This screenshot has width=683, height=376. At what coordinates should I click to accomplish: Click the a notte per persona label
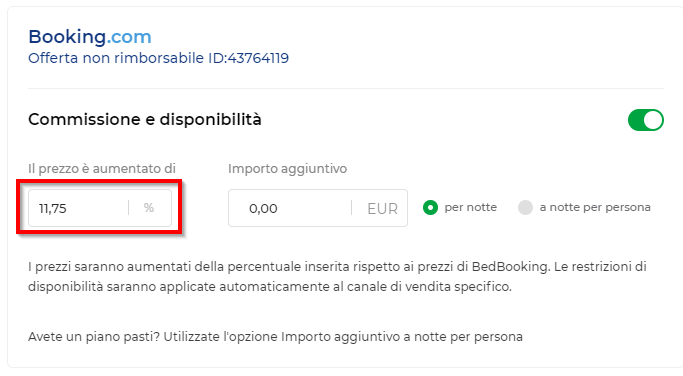coord(595,207)
